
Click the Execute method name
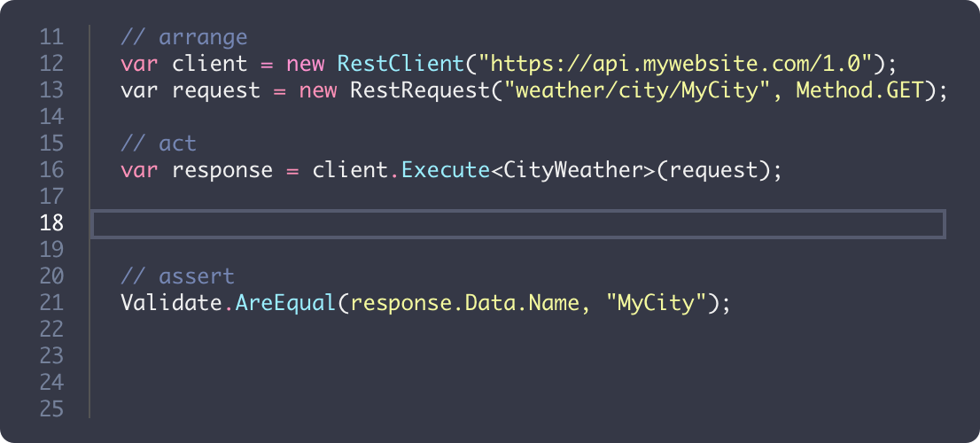(445, 170)
